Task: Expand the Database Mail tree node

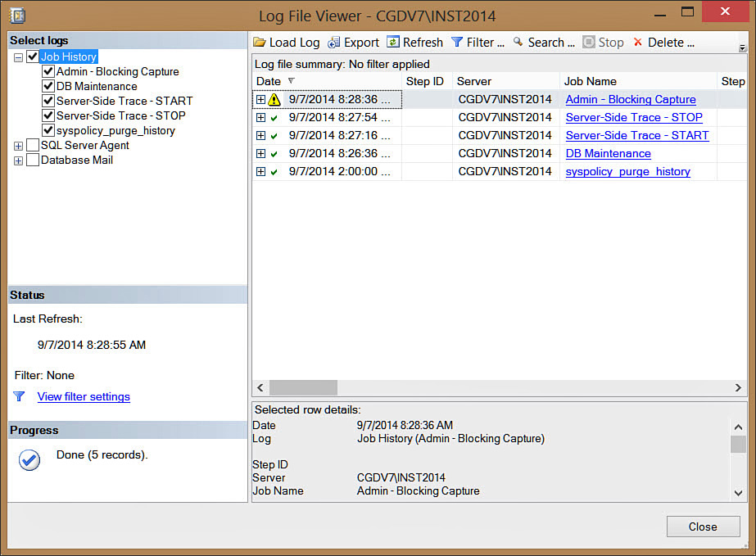Action: click(18, 161)
